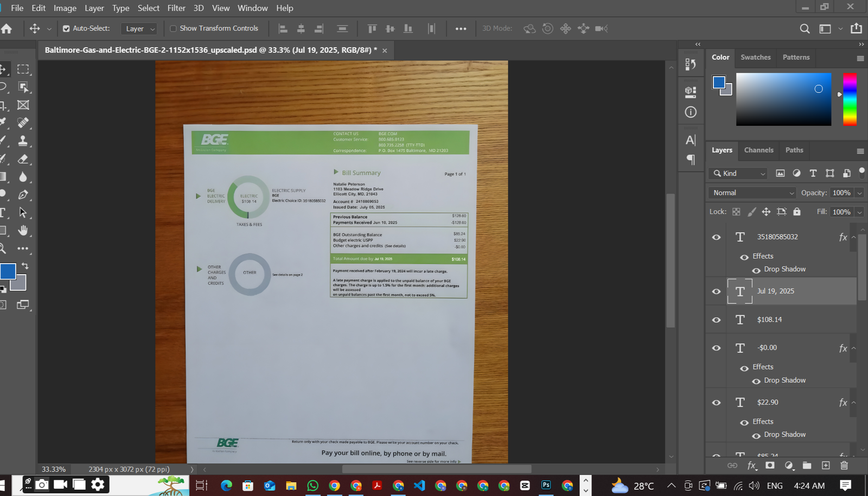The width and height of the screenshot is (868, 496).
Task: Toggle the Auto-Select checkbox
Action: 66,29
